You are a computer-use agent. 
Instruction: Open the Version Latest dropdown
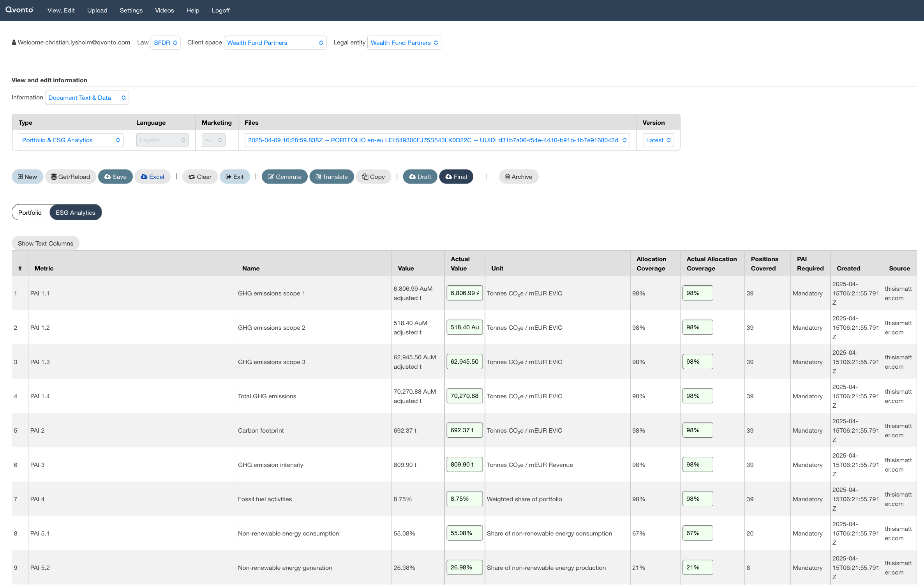tap(658, 140)
